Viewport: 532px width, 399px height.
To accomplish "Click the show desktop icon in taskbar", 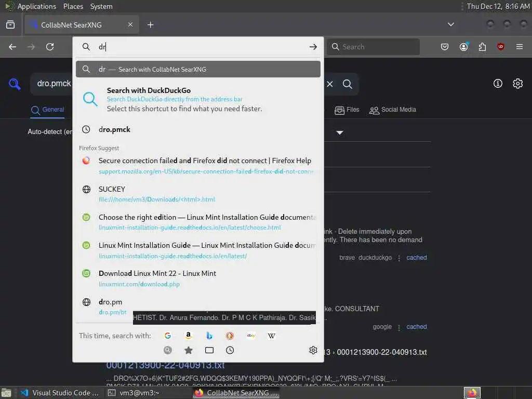I will click(x=6, y=393).
